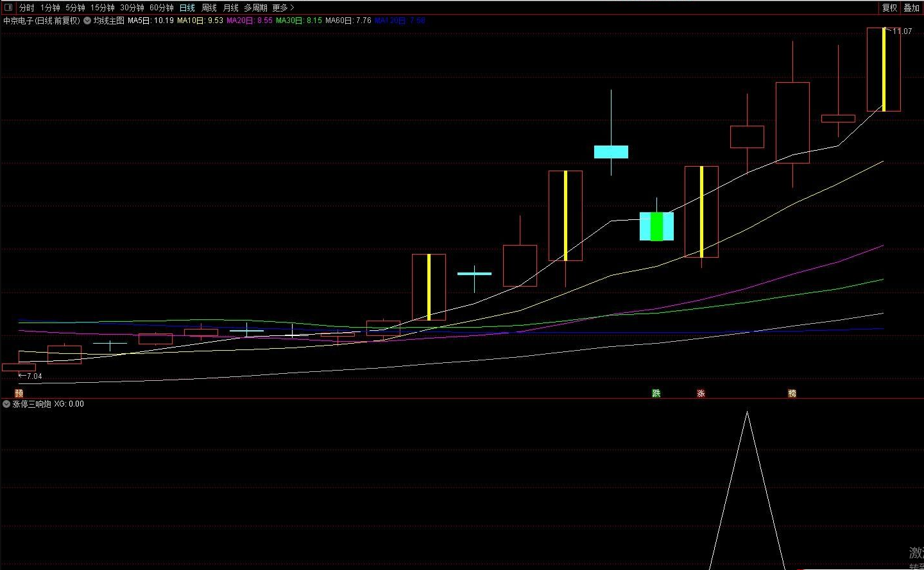The height and width of the screenshot is (570, 924).
Task: Expand the 均线主图 indicator dropdown arrow
Action: click(87, 21)
